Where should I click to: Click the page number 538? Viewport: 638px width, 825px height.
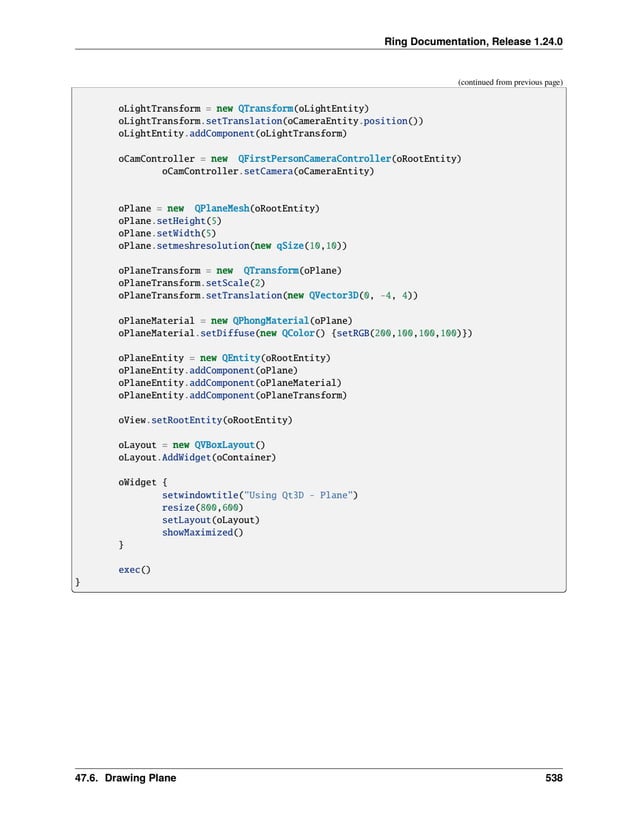click(x=554, y=778)
